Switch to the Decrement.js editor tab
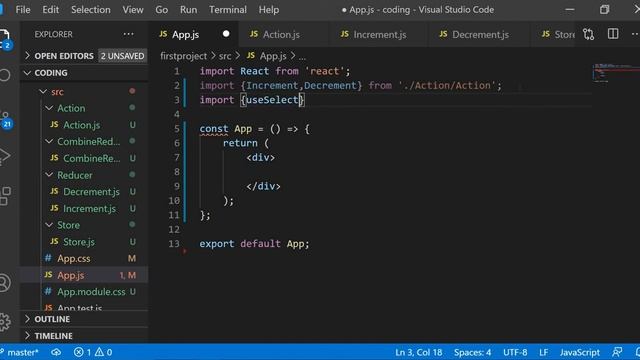 pyautogui.click(x=479, y=34)
